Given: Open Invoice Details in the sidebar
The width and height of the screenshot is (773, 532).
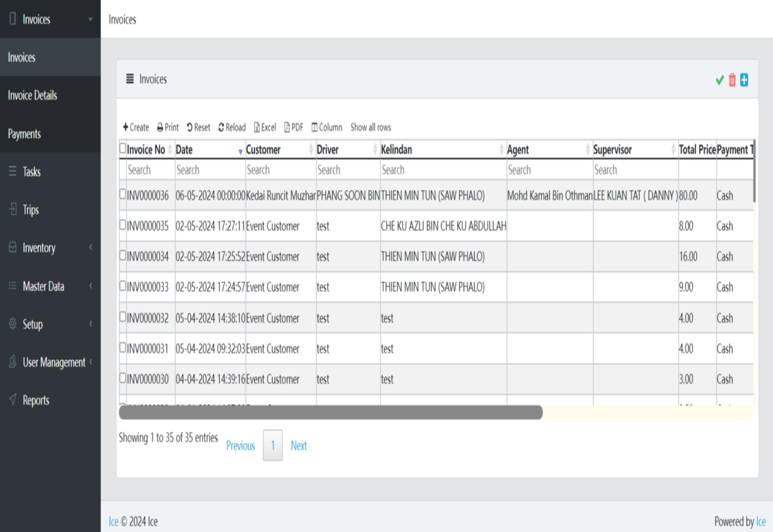Looking at the screenshot, I should 33,95.
